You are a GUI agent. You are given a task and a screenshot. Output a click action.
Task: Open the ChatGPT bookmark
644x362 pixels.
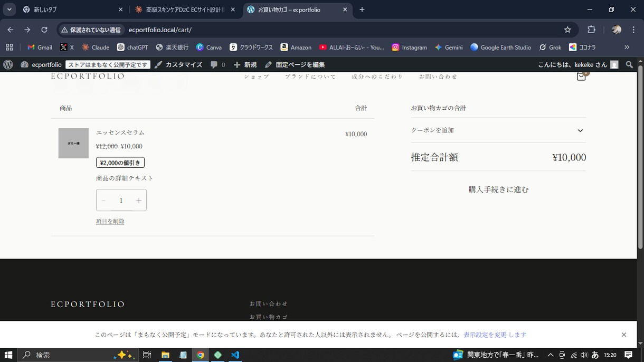point(132,47)
